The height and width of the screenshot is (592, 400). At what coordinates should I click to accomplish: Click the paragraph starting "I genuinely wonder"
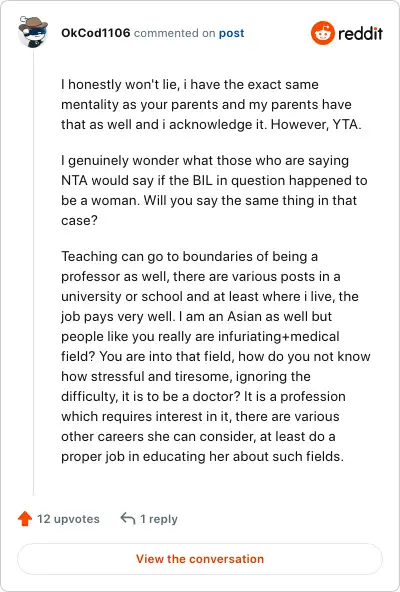coord(214,190)
